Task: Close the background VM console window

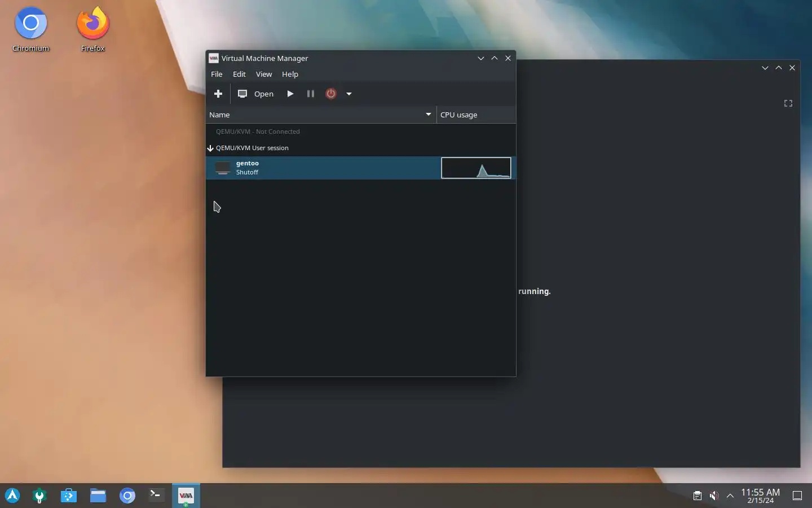Action: point(792,68)
